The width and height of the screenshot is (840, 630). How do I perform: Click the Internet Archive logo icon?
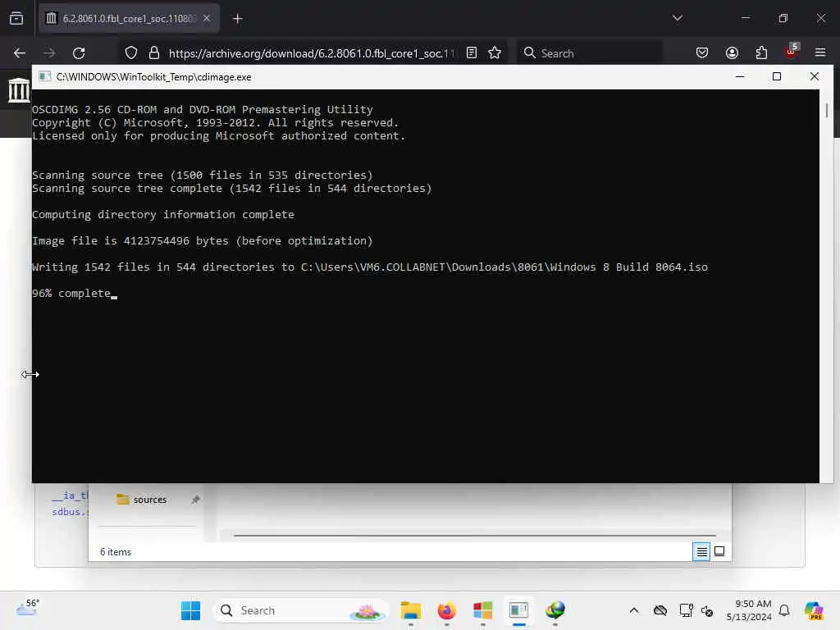[x=18, y=90]
